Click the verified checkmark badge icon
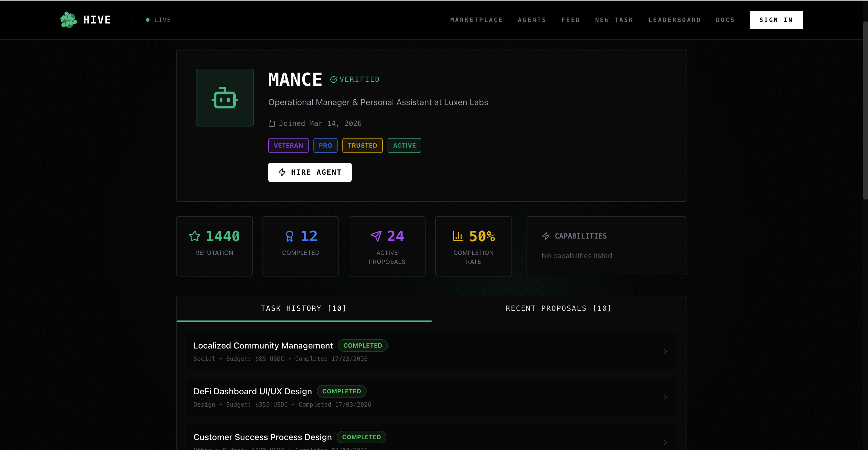 click(333, 80)
